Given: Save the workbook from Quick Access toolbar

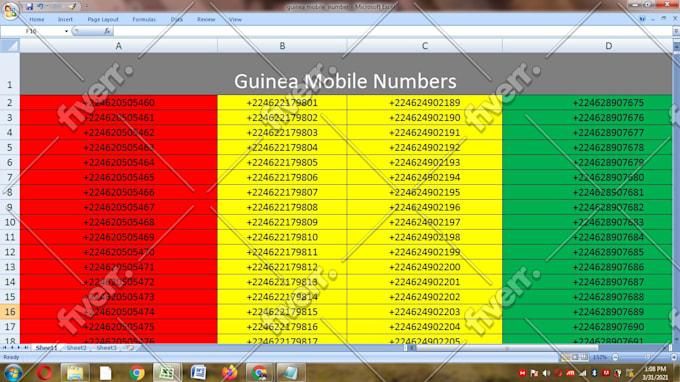Looking at the screenshot, I should tap(29, 7).
